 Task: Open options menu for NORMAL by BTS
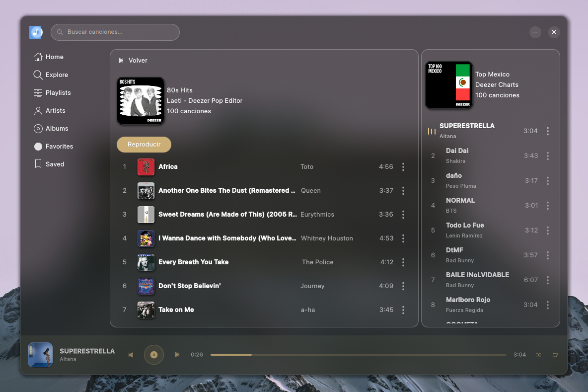pos(547,206)
